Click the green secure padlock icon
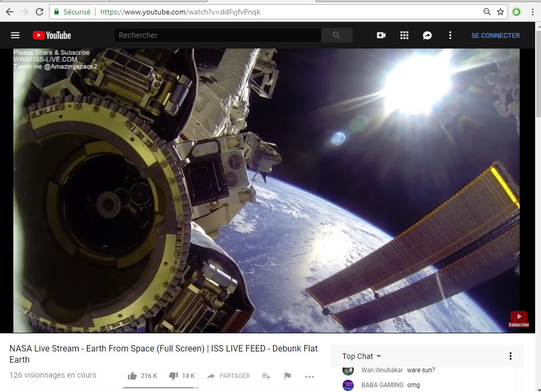This screenshot has width=541, height=392. pos(57,12)
